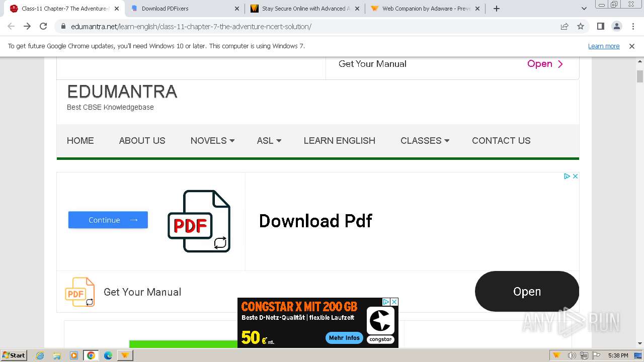
Task: Open the media player taskbar icon
Action: (73, 355)
